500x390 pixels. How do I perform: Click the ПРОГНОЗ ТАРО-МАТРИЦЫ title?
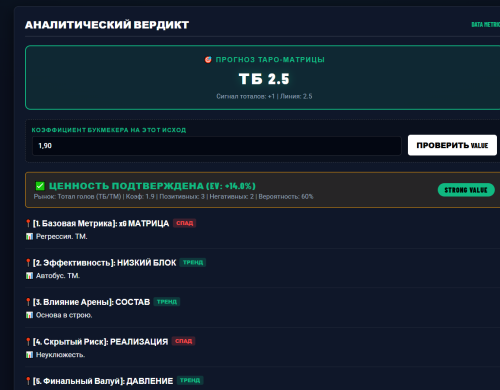click(270, 60)
